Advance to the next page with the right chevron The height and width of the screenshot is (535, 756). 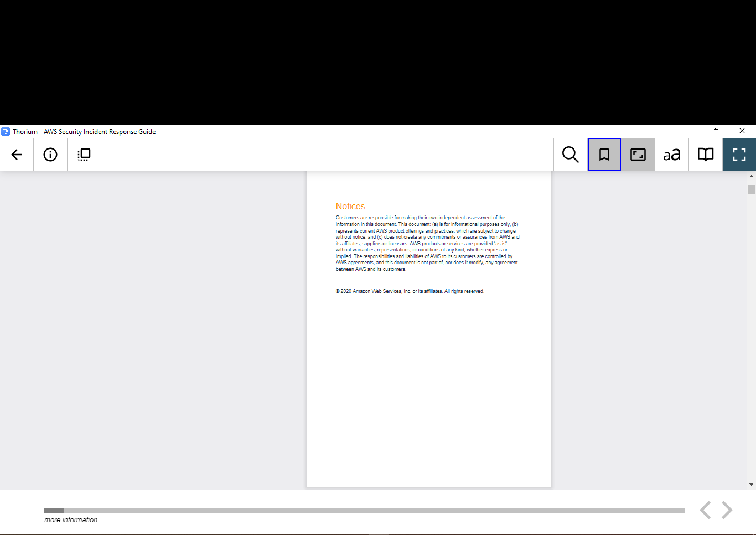726,510
